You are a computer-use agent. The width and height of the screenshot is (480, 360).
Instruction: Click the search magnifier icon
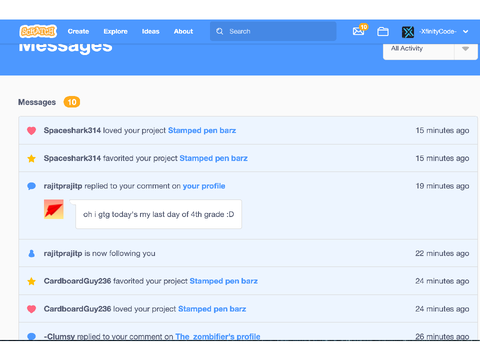[x=220, y=31]
